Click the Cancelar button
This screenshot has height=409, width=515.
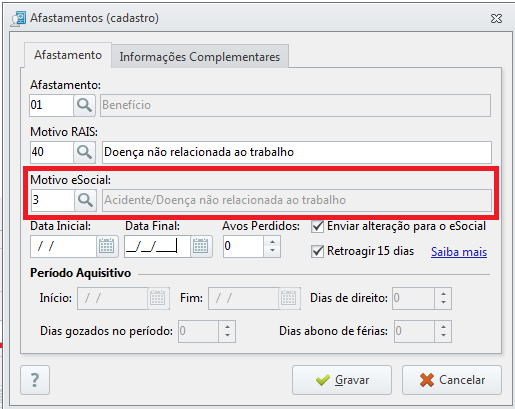click(x=452, y=380)
